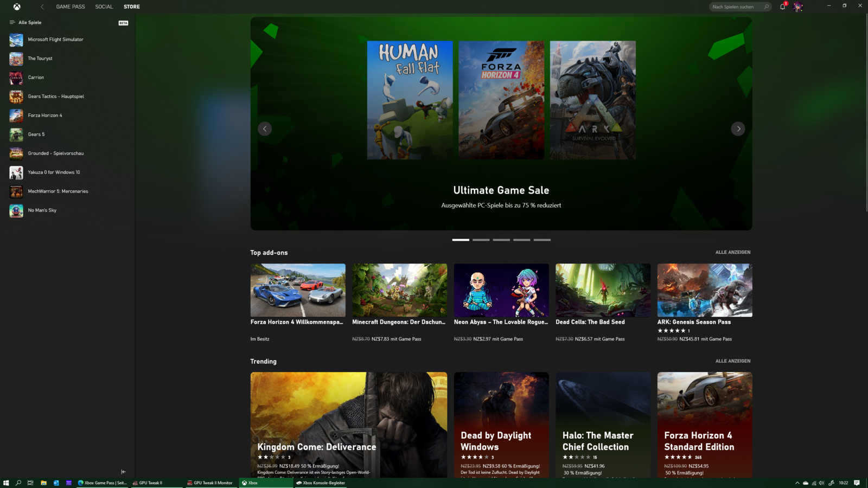Select the first carousel page indicator

coord(461,240)
